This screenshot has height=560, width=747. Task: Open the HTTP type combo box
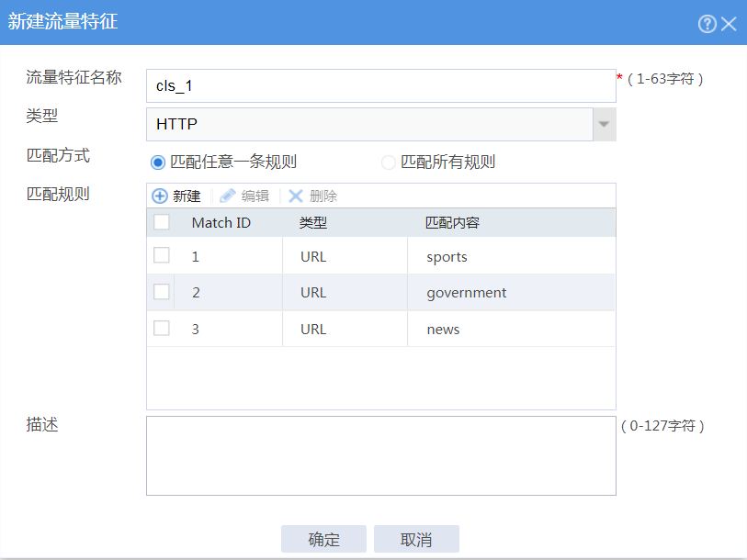[x=369, y=124]
